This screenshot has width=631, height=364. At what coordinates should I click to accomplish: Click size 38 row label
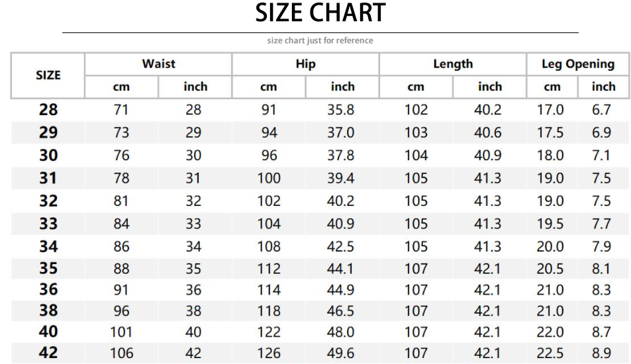(48, 310)
